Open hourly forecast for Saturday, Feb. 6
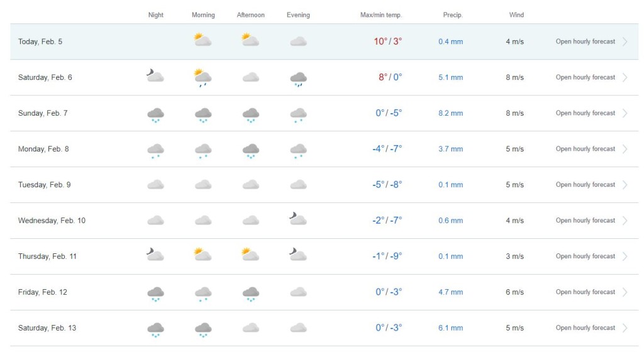Viewport: 644px width, 352px height. (x=585, y=77)
